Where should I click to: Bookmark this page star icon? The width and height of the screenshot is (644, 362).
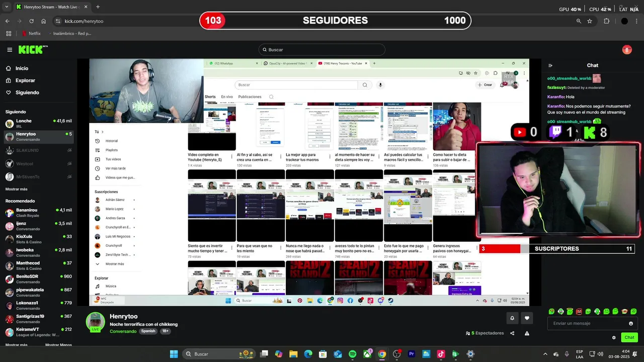coord(590,21)
